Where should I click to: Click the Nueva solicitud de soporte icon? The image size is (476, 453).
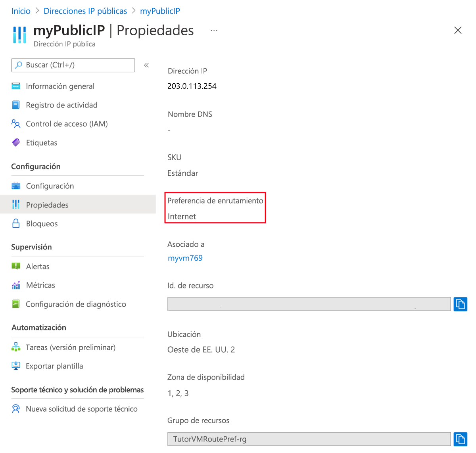click(x=16, y=409)
